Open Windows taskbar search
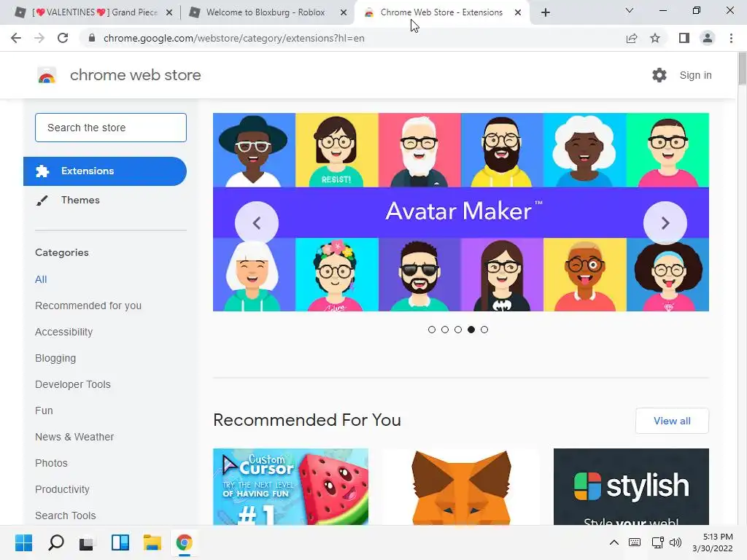This screenshot has width=747, height=560. pos(56,542)
